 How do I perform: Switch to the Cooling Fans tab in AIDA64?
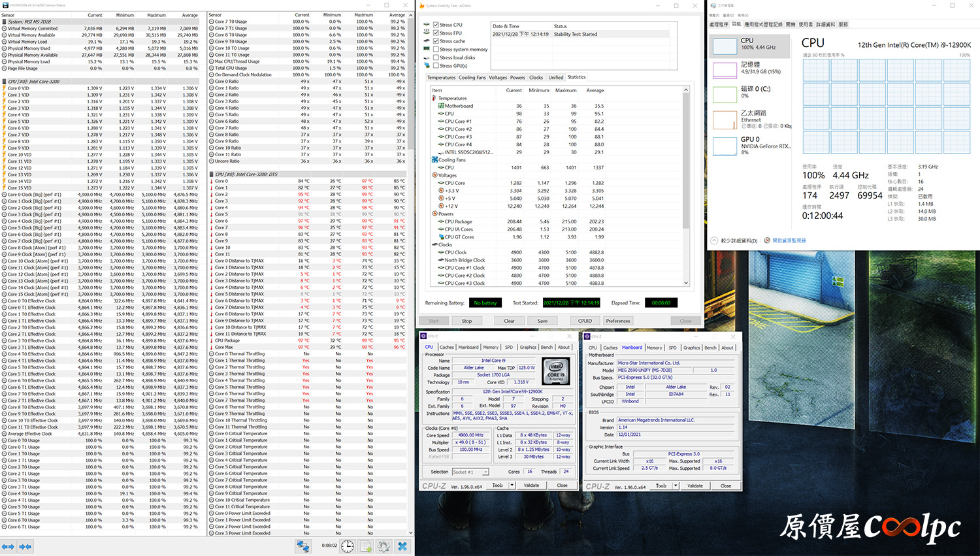[472, 78]
